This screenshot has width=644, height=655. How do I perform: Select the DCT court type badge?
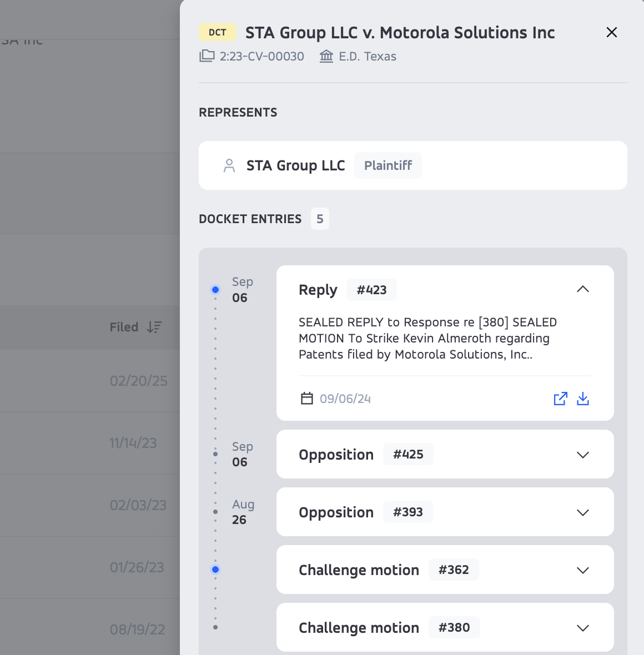tap(217, 33)
